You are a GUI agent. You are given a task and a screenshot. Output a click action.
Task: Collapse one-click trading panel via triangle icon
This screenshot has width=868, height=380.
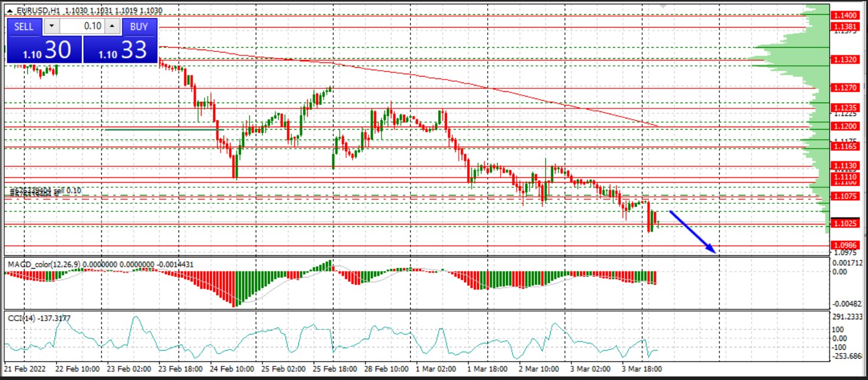click(x=10, y=11)
